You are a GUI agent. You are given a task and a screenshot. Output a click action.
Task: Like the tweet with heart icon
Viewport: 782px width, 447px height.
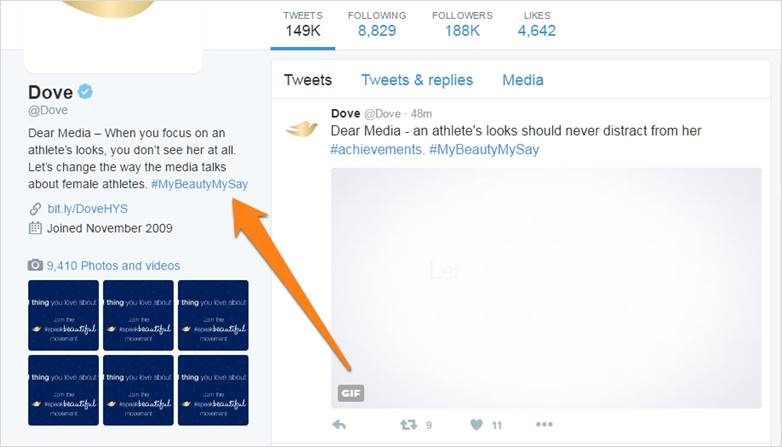(476, 425)
